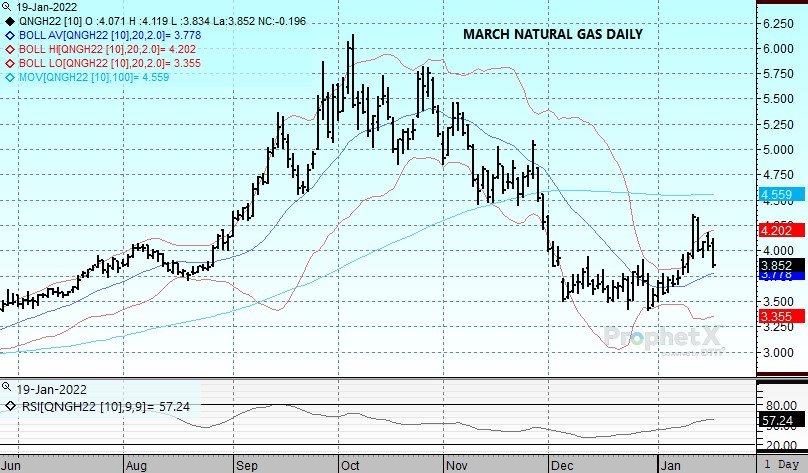
Task: Click the March Natural Gas Daily title
Action: (x=552, y=34)
